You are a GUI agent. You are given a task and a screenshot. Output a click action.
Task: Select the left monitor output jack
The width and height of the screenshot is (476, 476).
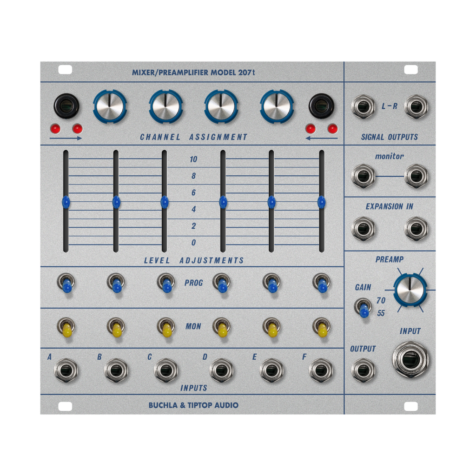click(364, 177)
